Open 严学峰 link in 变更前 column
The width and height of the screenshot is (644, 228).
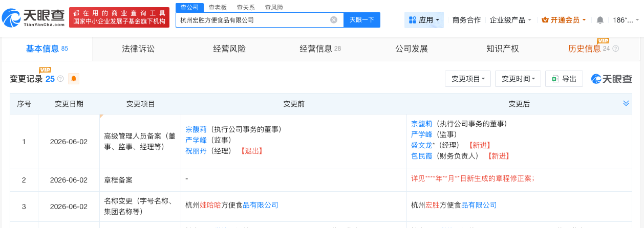tap(196, 140)
